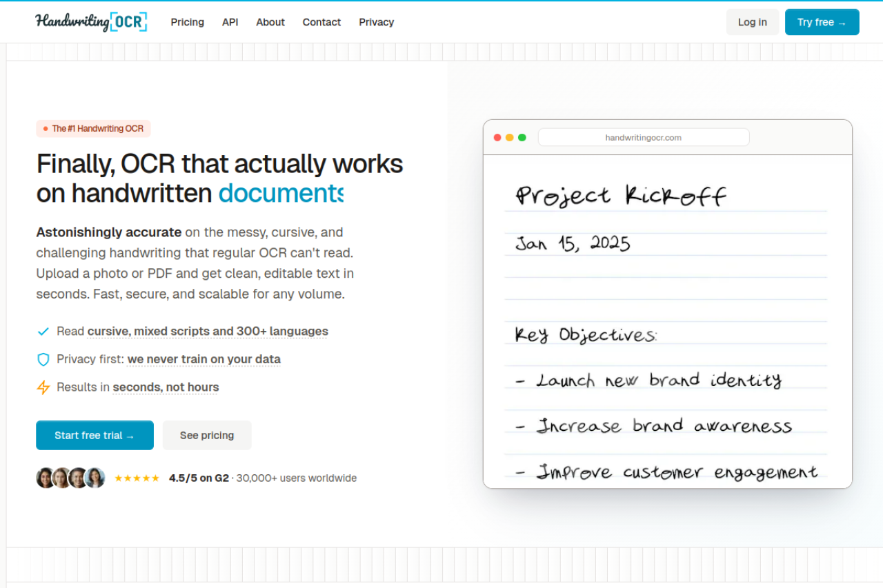Click the handwritten 'Project Kickoff' title
Viewport: 883px width, 588px height.
point(621,196)
